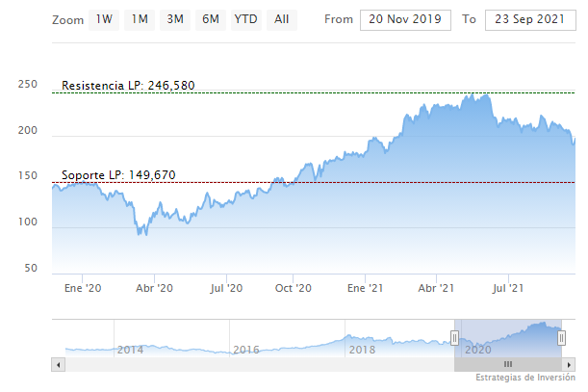Click the Resistencia LP: 246,580 label
This screenshot has height=392, width=588.
click(x=128, y=86)
